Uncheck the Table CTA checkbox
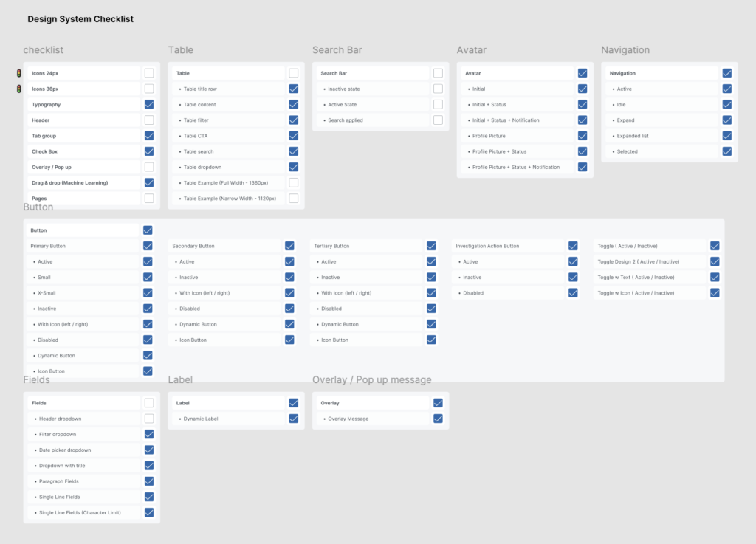Viewport: 756px width, 544px height. [294, 136]
